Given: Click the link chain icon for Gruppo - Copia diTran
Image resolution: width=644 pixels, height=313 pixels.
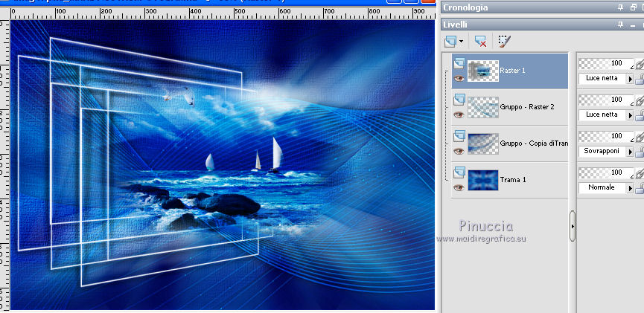Looking at the screenshot, I should [640, 137].
